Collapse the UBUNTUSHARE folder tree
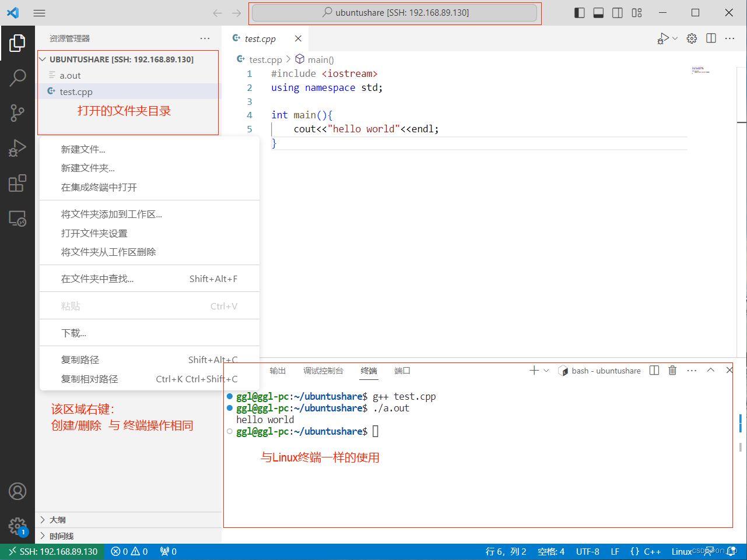 pos(43,59)
